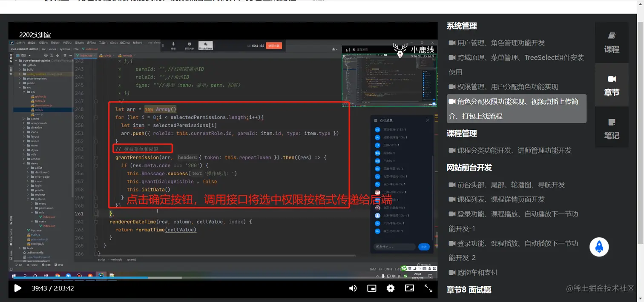Click video icon beside 购物车和支付
The width and height of the screenshot is (644, 302).
click(452, 272)
